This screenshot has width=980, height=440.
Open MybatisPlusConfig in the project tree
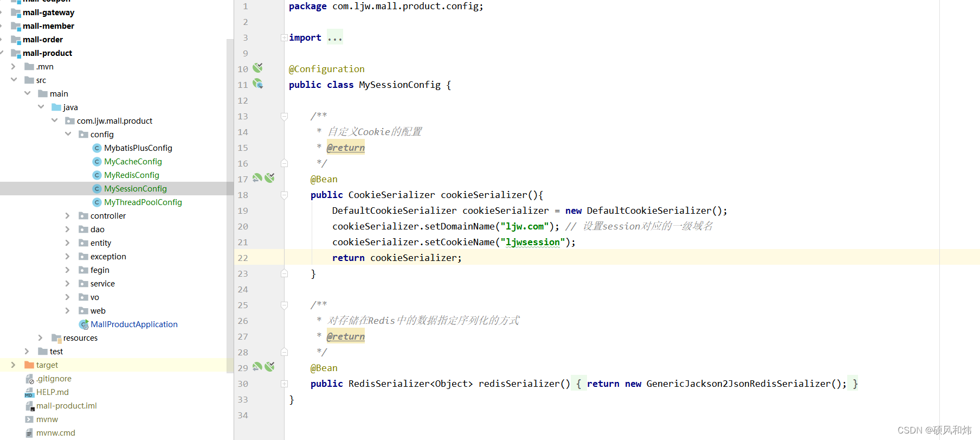click(138, 148)
